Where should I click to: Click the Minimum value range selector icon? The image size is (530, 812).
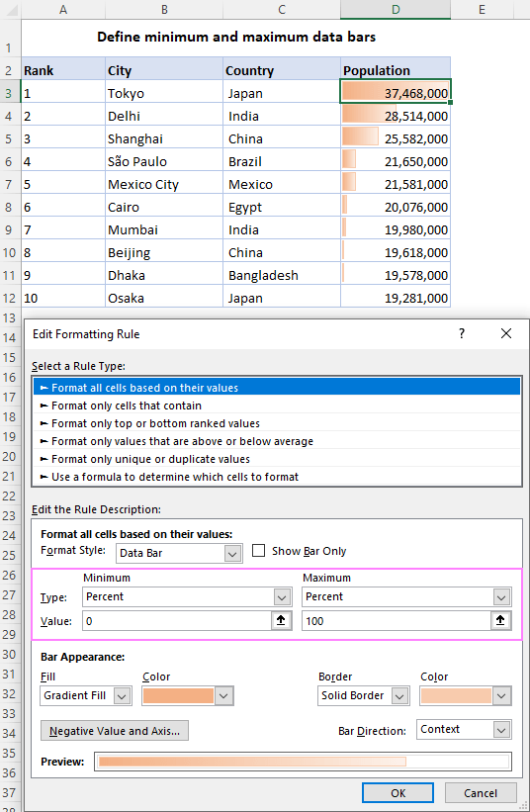281,620
